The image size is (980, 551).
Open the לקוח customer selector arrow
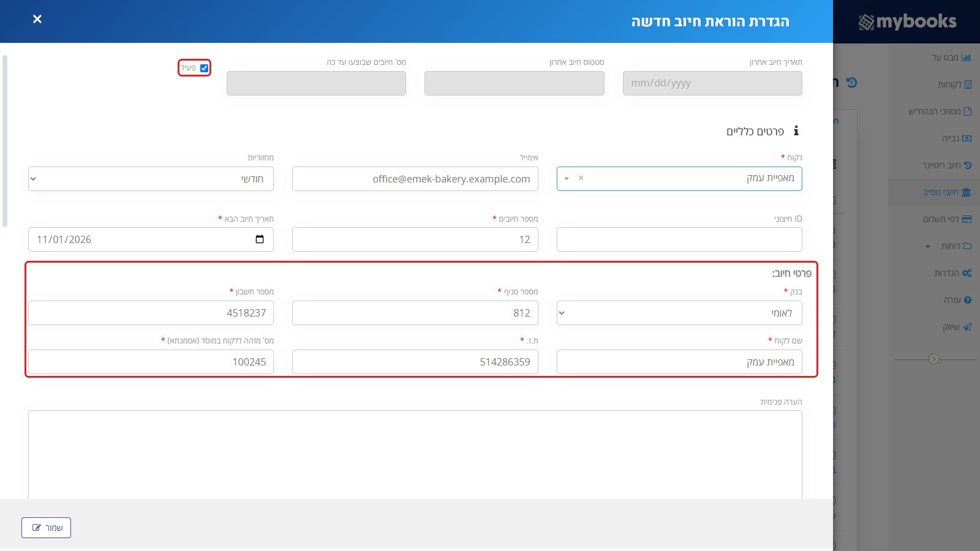(567, 179)
